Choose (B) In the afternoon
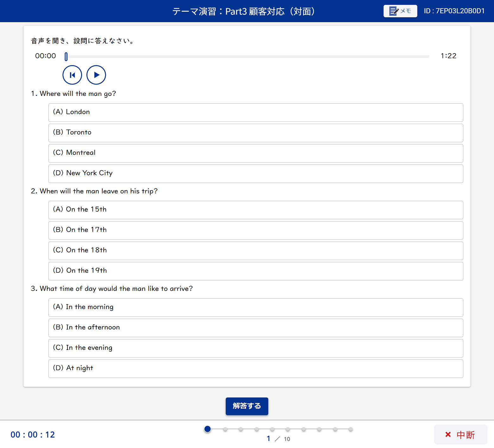Image resolution: width=494 pixels, height=448 pixels. [256, 327]
